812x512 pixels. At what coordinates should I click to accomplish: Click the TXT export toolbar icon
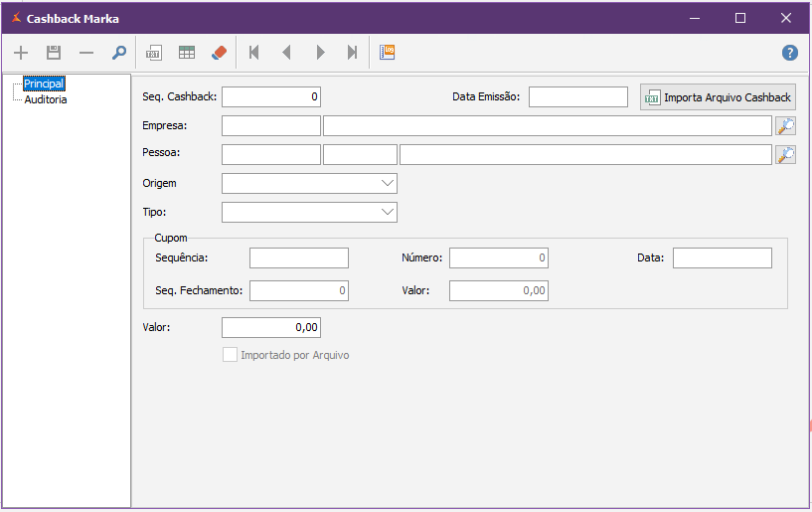coord(154,53)
